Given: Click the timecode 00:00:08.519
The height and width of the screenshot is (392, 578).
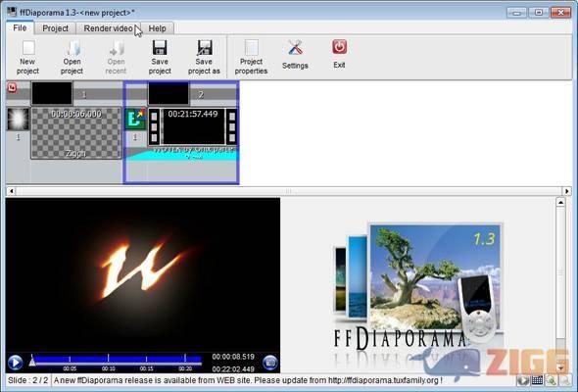Looking at the screenshot, I should tap(233, 357).
